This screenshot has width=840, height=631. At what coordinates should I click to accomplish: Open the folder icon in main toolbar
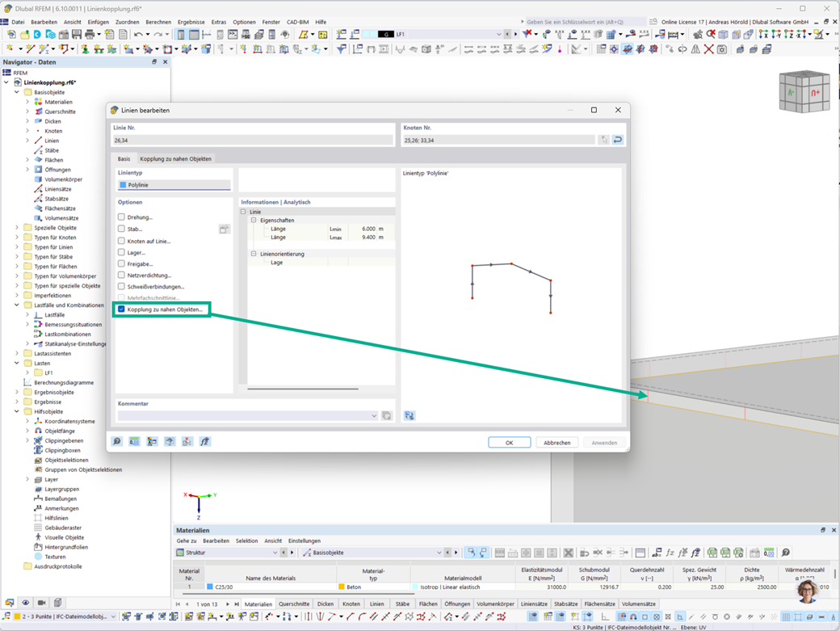click(25, 34)
